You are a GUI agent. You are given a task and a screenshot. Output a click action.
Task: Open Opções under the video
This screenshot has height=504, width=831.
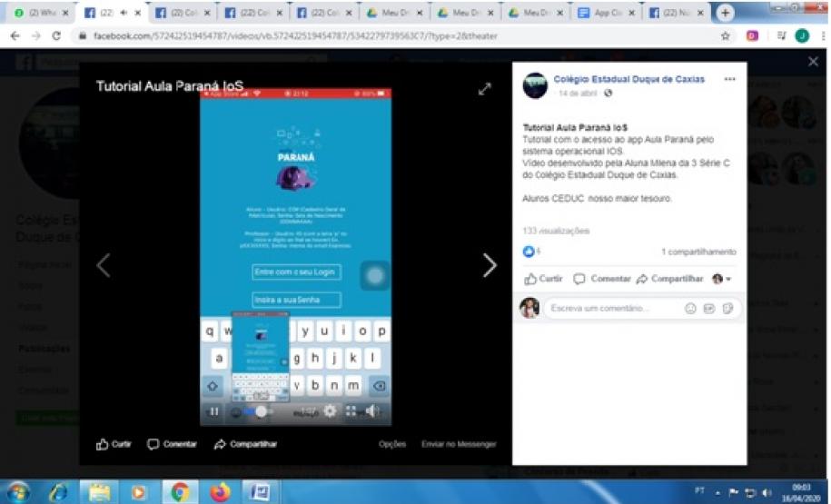tap(392, 444)
